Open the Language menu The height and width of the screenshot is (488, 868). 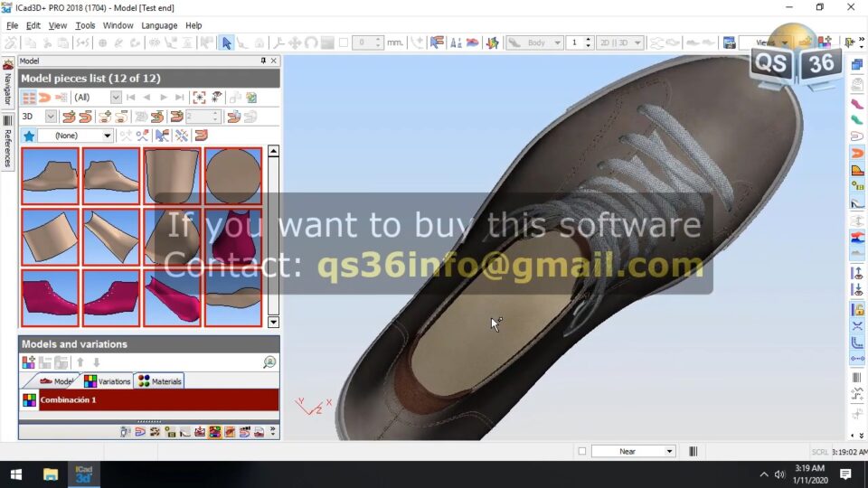coord(159,25)
